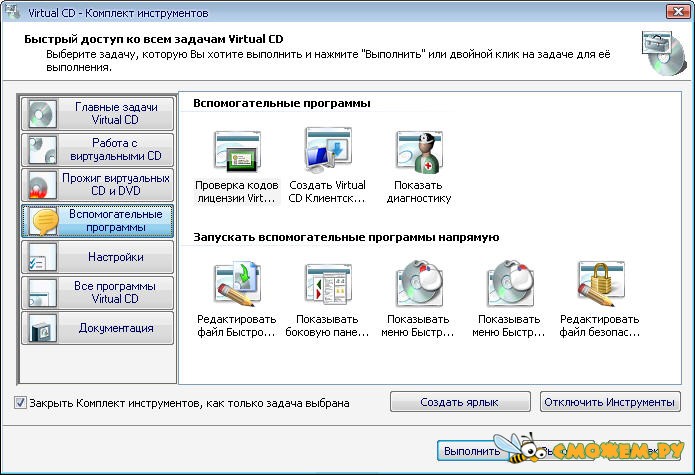
Task: Click the 'Создать ярлык' button
Action: 460,402
